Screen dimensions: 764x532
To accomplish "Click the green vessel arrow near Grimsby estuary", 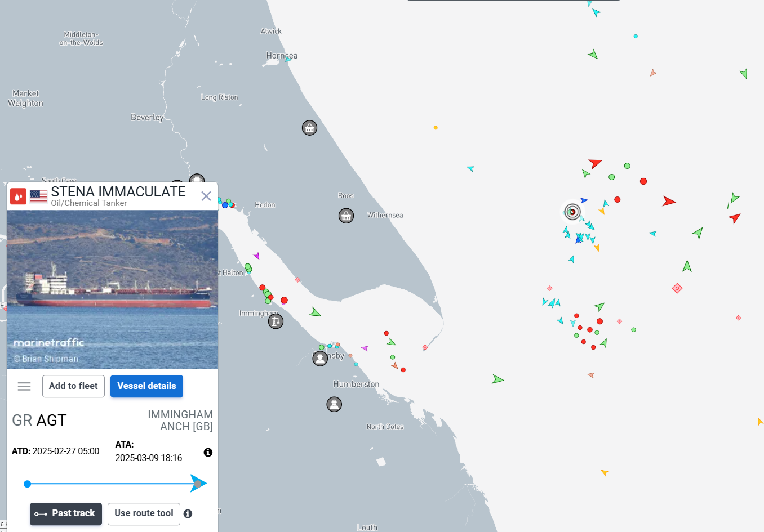I will 314,312.
